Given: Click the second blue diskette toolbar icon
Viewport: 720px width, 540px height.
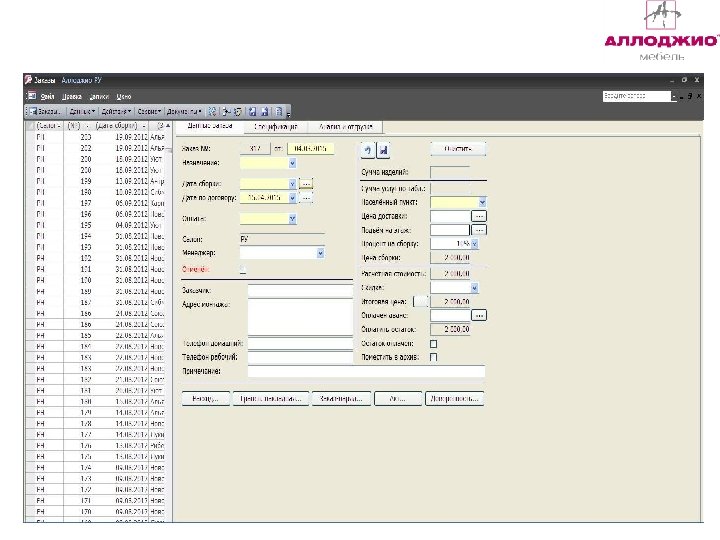Looking at the screenshot, I should [x=265, y=111].
